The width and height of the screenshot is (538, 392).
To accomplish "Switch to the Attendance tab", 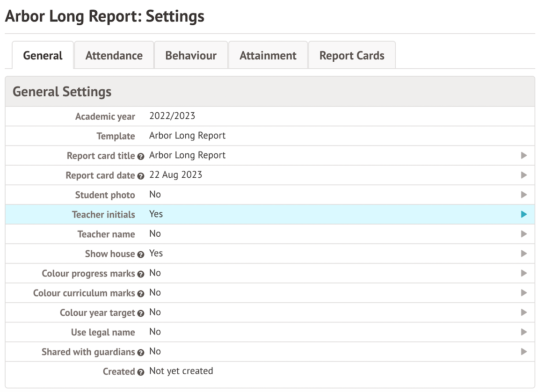I will [x=114, y=56].
